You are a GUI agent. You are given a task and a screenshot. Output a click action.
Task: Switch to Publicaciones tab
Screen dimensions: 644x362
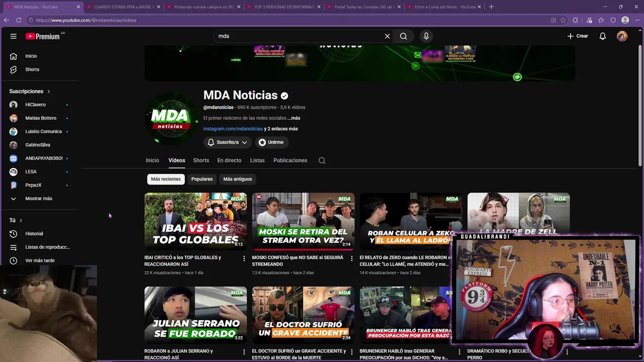[290, 160]
